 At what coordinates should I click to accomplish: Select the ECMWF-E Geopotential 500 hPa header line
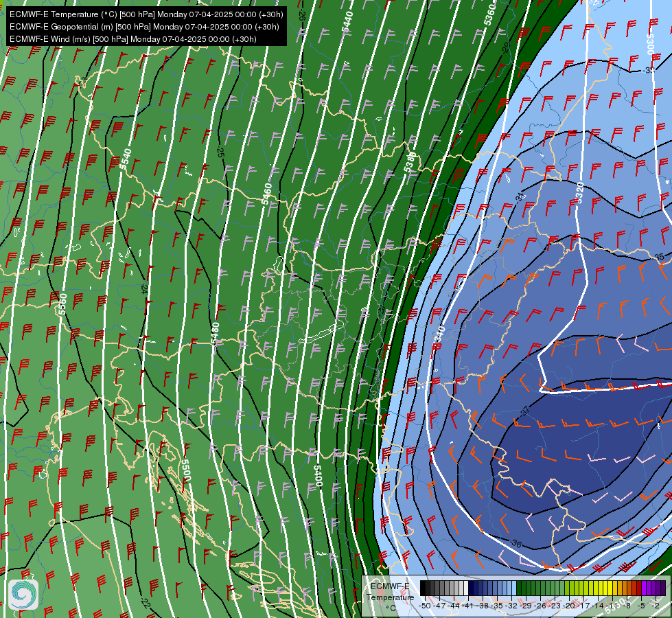coord(144,27)
